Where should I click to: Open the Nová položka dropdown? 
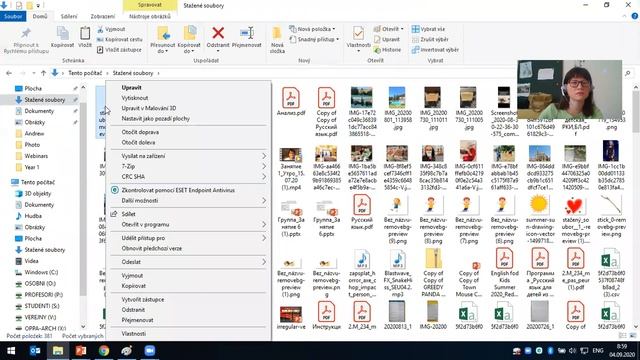click(312, 29)
